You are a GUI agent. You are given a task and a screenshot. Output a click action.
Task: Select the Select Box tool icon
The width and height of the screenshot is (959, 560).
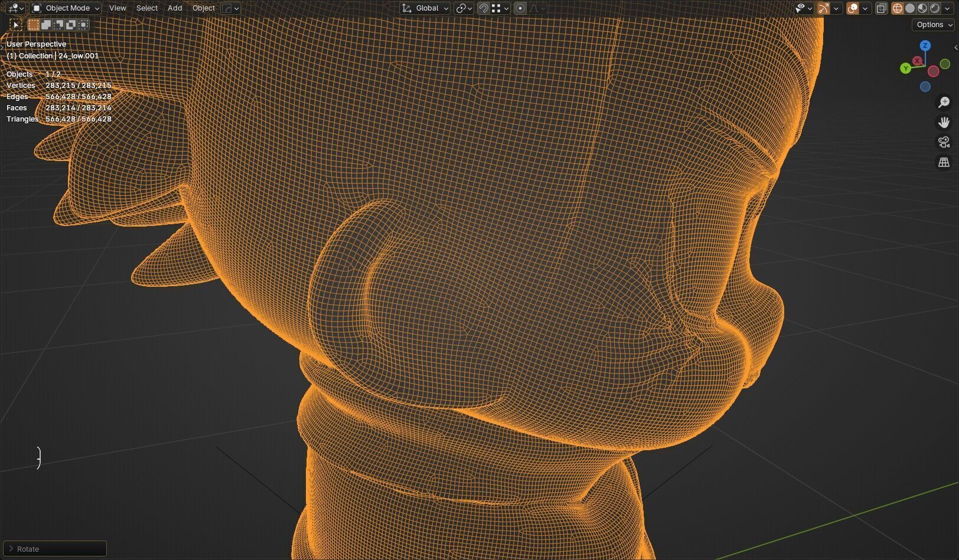[x=16, y=24]
